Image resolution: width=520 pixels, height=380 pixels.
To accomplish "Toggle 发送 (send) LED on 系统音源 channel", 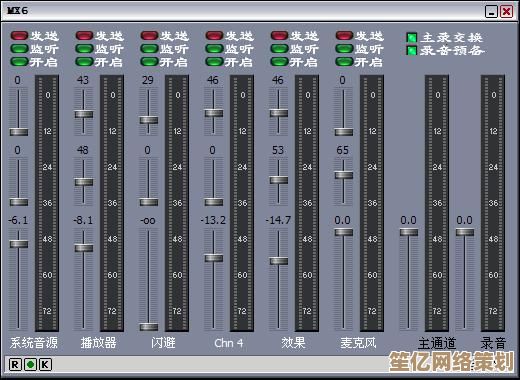I will [x=19, y=36].
